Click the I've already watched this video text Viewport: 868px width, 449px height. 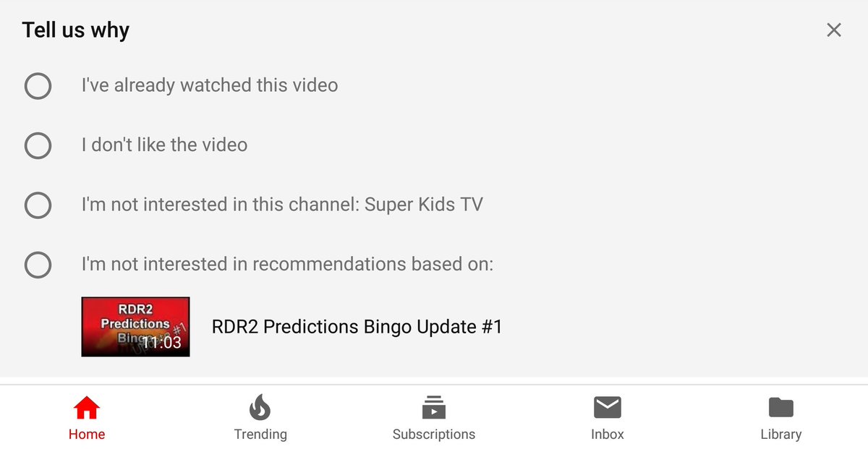pyautogui.click(x=210, y=85)
